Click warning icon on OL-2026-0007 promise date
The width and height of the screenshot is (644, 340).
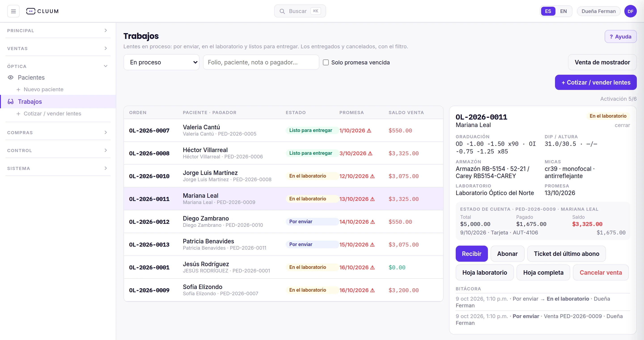tap(369, 130)
